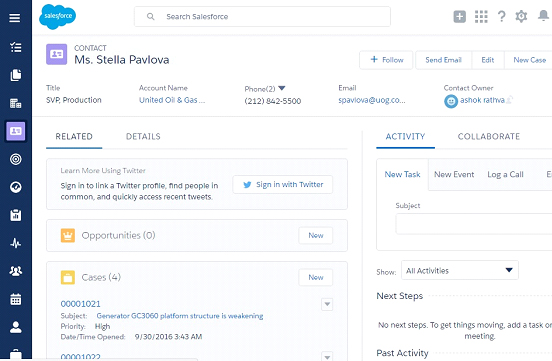Open the Calendar icon in sidebar
The width and height of the screenshot is (552, 361).
coord(15,299)
